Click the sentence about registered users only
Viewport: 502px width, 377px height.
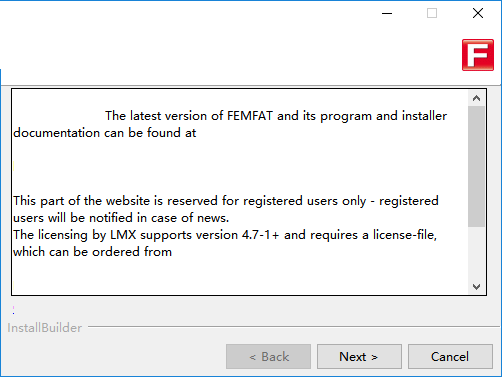pyautogui.click(x=226, y=201)
